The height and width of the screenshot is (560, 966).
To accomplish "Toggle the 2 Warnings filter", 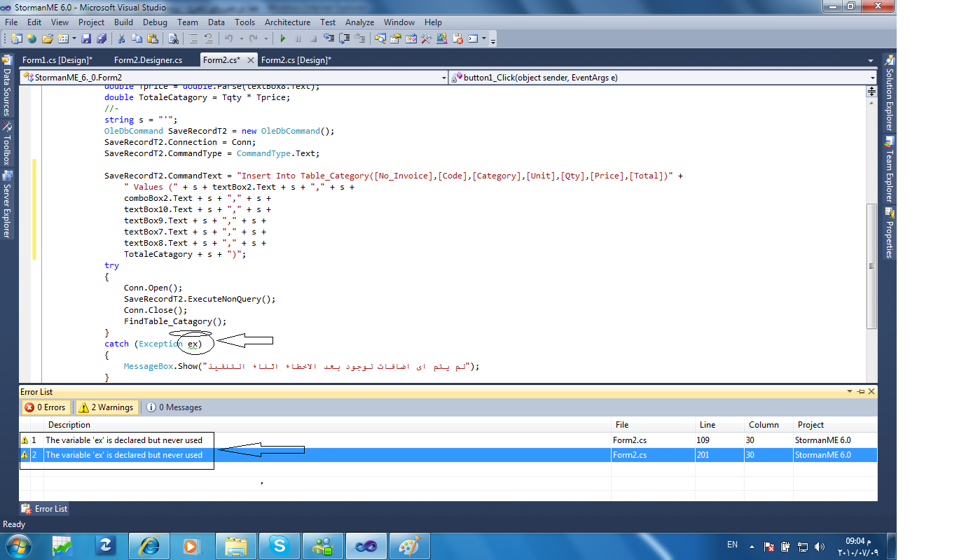I will [x=106, y=407].
